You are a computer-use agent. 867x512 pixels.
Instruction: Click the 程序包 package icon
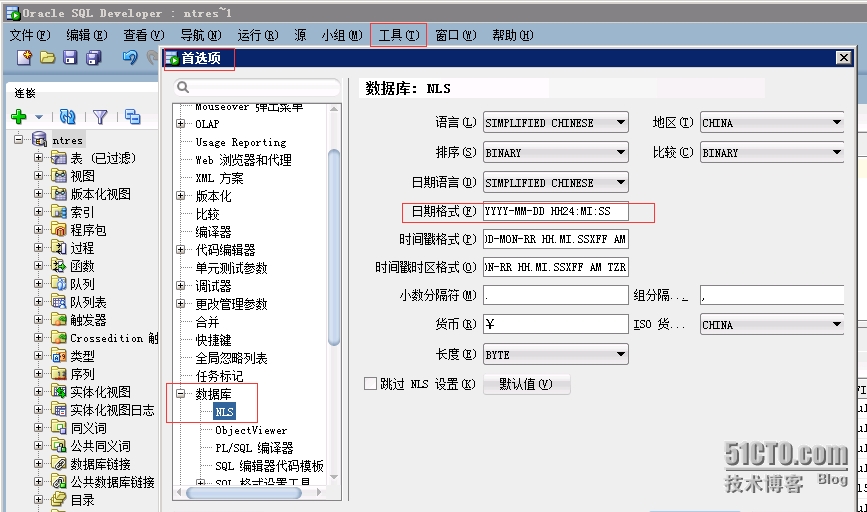pyautogui.click(x=59, y=230)
